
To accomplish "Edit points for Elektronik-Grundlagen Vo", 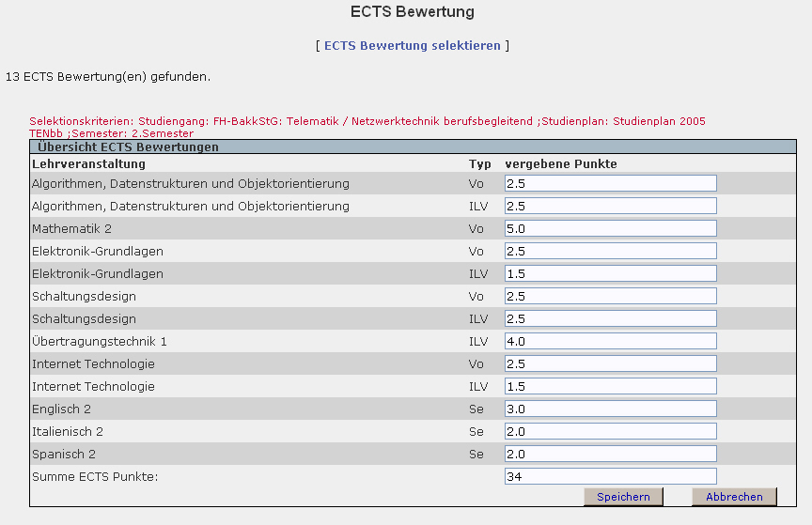I will [x=611, y=251].
